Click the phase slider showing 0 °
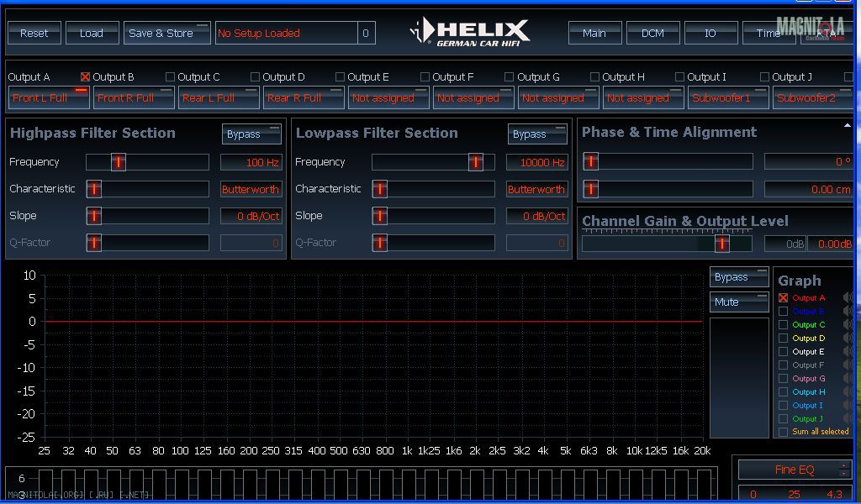Image resolution: width=861 pixels, height=504 pixels. [668, 161]
